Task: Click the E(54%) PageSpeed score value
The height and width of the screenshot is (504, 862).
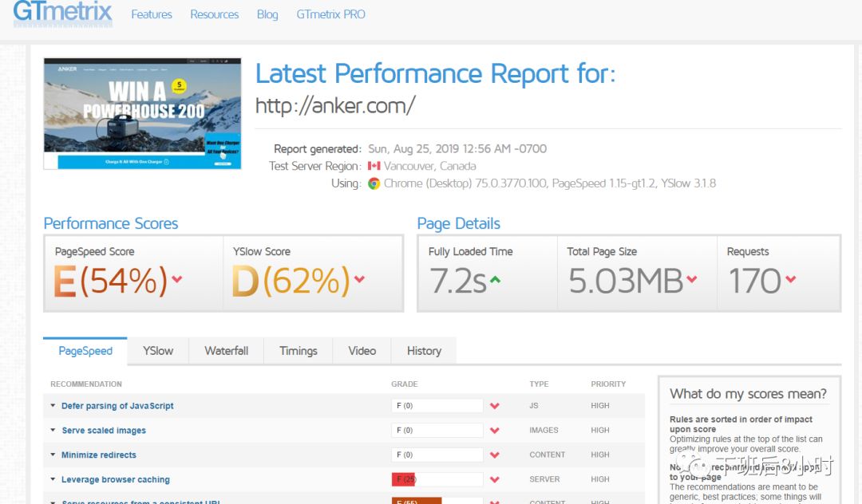Action: 110,281
